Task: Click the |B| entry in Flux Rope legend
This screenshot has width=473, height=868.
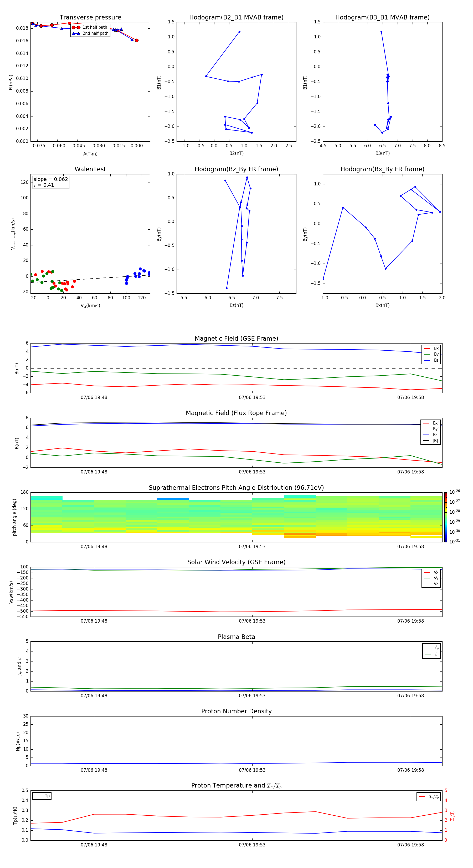Action: point(431,441)
